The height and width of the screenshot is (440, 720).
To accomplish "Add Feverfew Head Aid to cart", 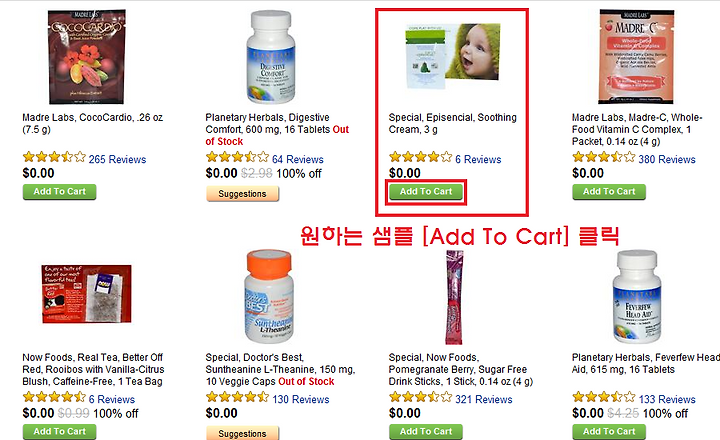I will (609, 431).
